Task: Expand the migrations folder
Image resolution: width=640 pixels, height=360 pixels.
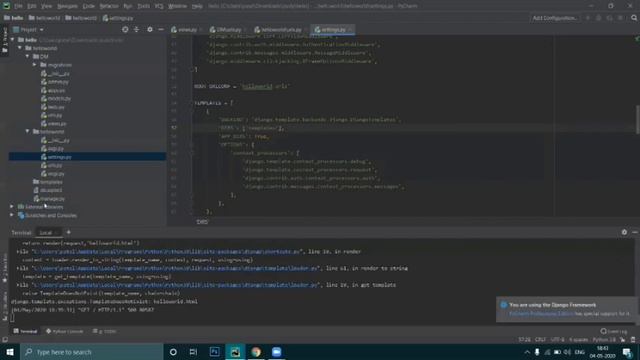Action: [x=35, y=65]
